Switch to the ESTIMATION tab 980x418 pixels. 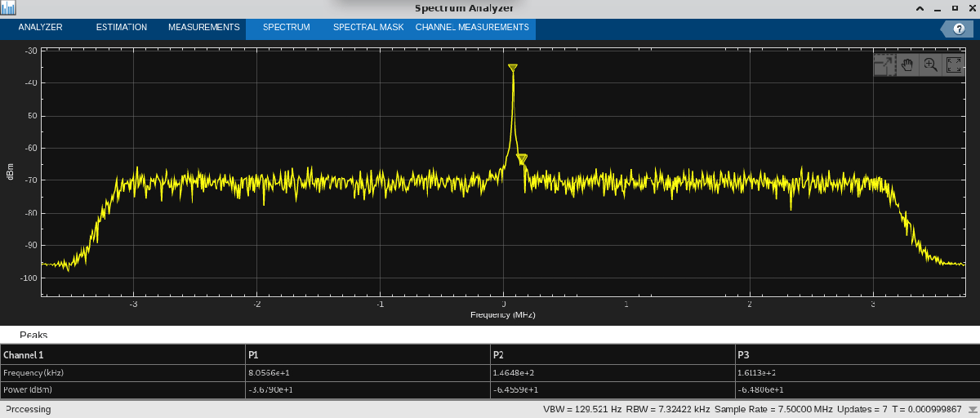tap(122, 27)
